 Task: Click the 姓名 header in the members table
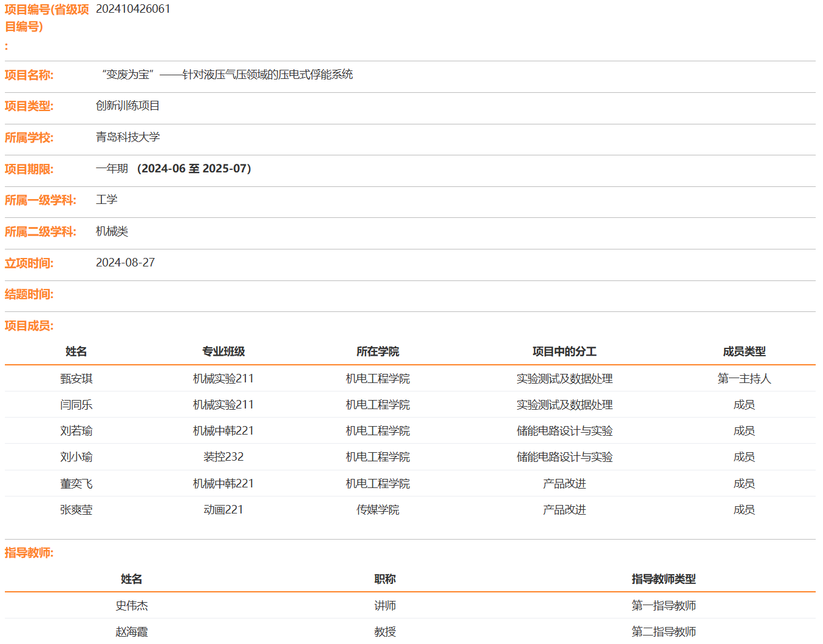pyautogui.click(x=77, y=351)
